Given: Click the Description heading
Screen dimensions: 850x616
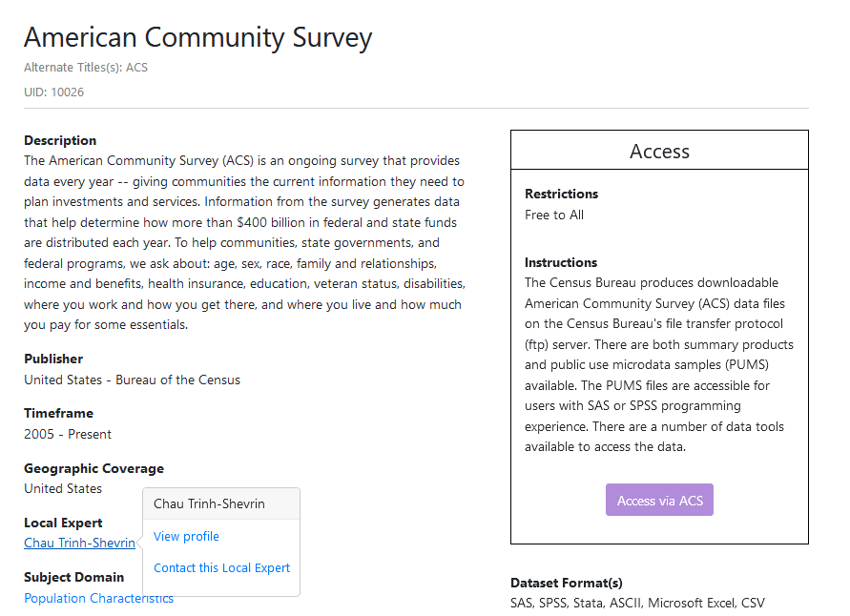Looking at the screenshot, I should pos(60,140).
